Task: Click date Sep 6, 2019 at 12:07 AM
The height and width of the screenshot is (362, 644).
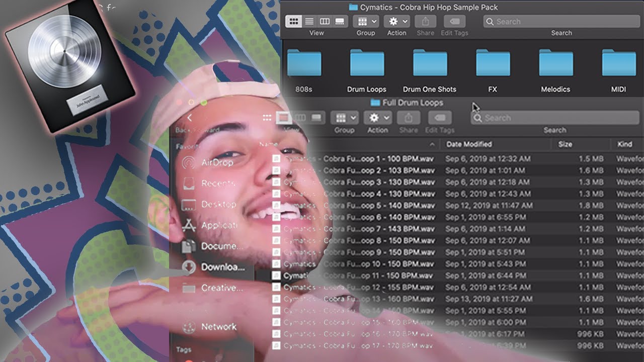Action: tap(488, 240)
